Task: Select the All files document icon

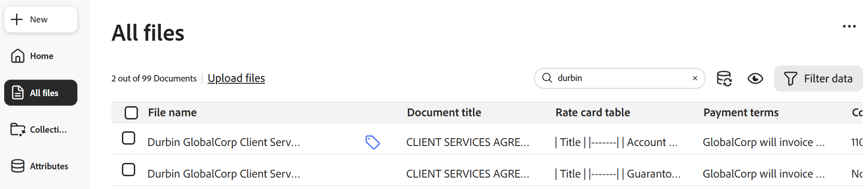Action: tap(17, 92)
